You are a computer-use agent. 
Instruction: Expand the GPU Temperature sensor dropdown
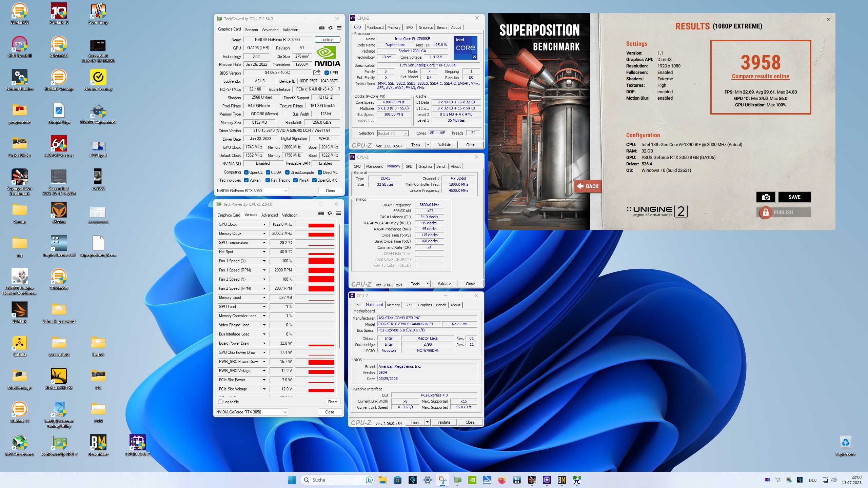(264, 243)
